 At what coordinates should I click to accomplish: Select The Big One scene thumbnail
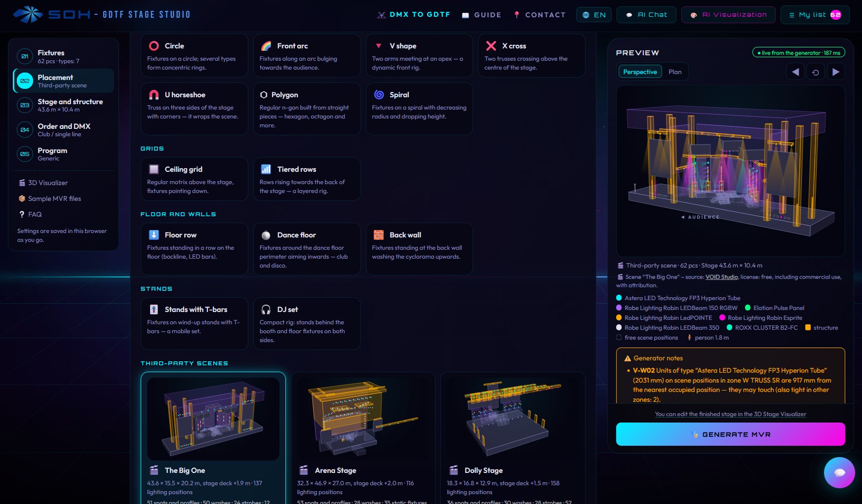(213, 419)
